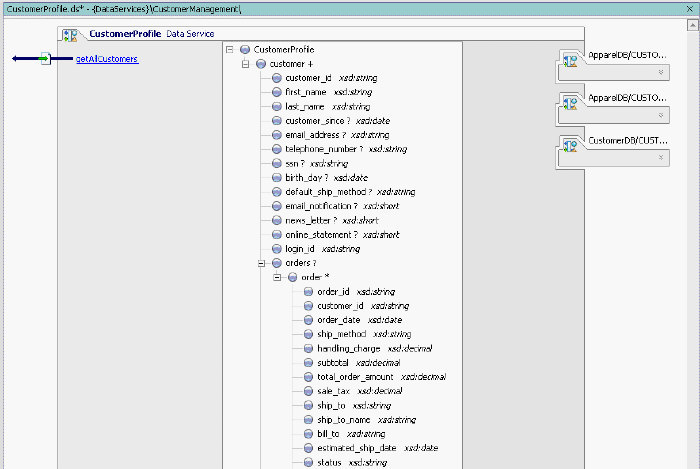This screenshot has width=700, height=469.
Task: Click the second ApparelDB/CUSTO... source label
Action: pyautogui.click(x=627, y=98)
